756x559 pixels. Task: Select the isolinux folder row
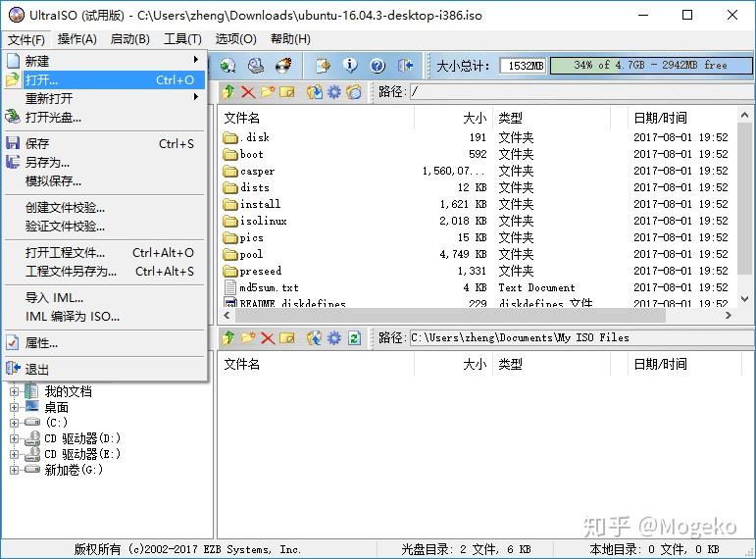(478, 221)
